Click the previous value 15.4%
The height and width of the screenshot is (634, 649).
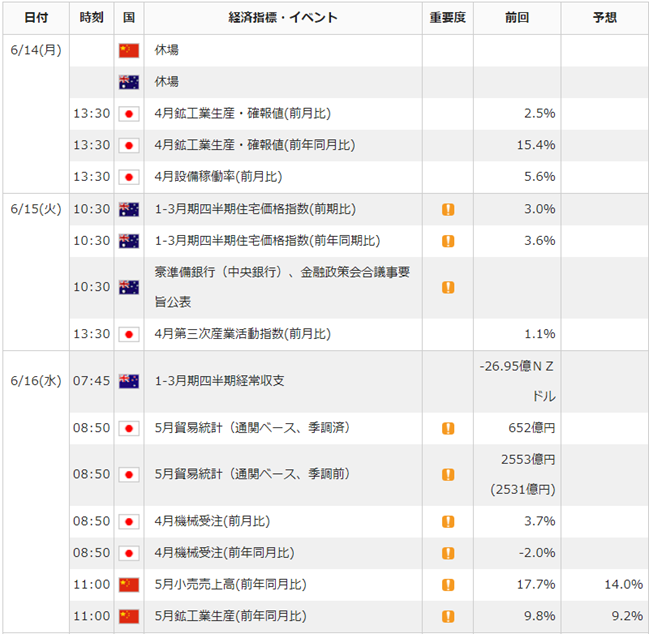point(536,146)
